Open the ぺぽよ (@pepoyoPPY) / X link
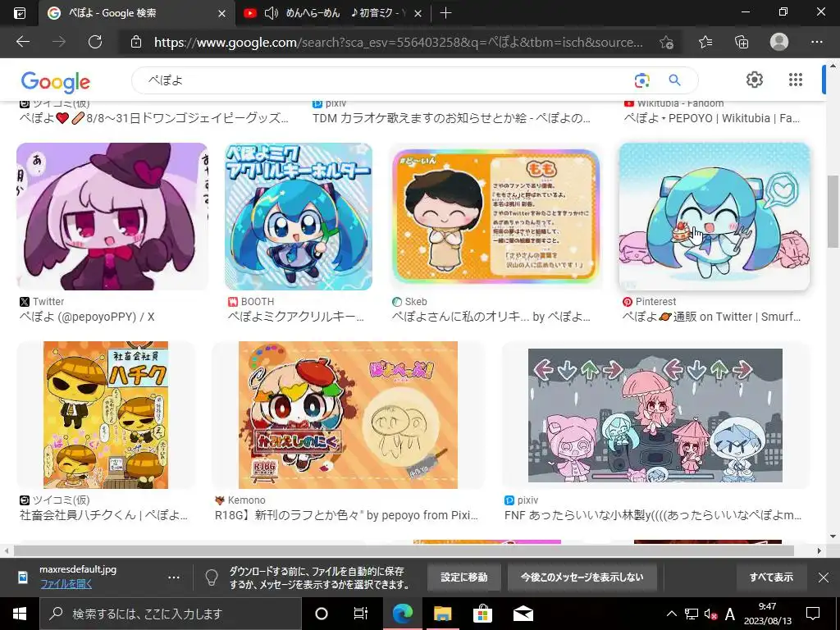Image resolution: width=840 pixels, height=630 pixels. click(87, 317)
